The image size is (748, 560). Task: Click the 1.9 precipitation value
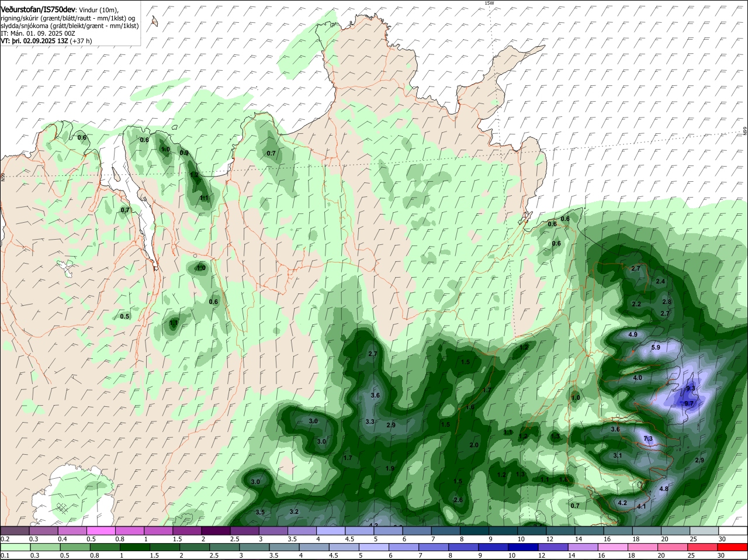tap(390, 468)
